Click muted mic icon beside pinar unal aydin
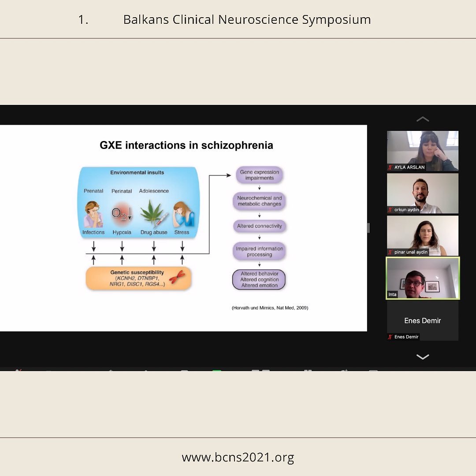476x476 pixels. click(390, 252)
